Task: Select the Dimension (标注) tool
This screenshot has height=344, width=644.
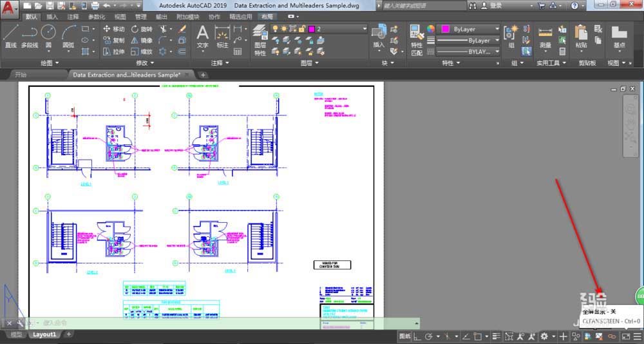Action: pyautogui.click(x=222, y=37)
